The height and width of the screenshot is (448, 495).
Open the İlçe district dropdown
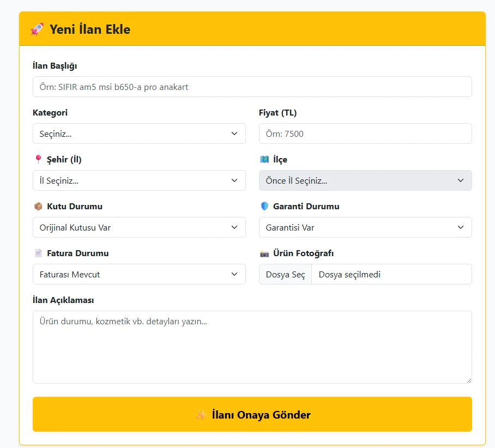[x=365, y=180]
